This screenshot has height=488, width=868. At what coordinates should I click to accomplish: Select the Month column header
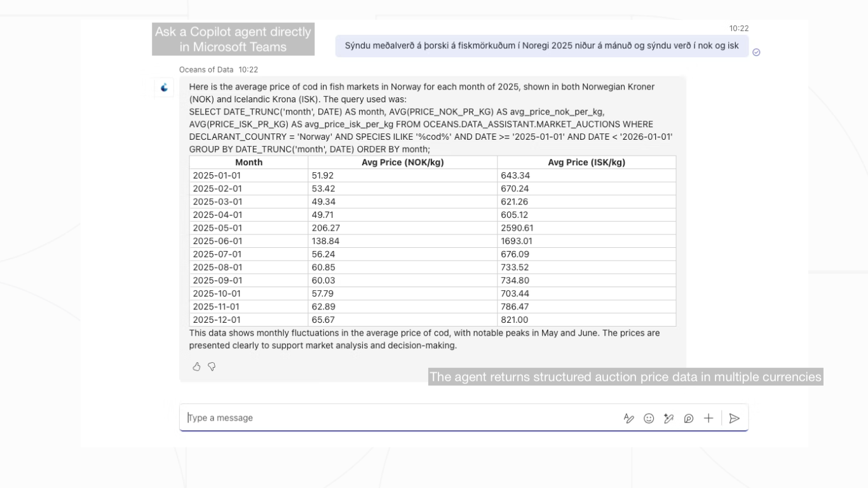(x=248, y=163)
